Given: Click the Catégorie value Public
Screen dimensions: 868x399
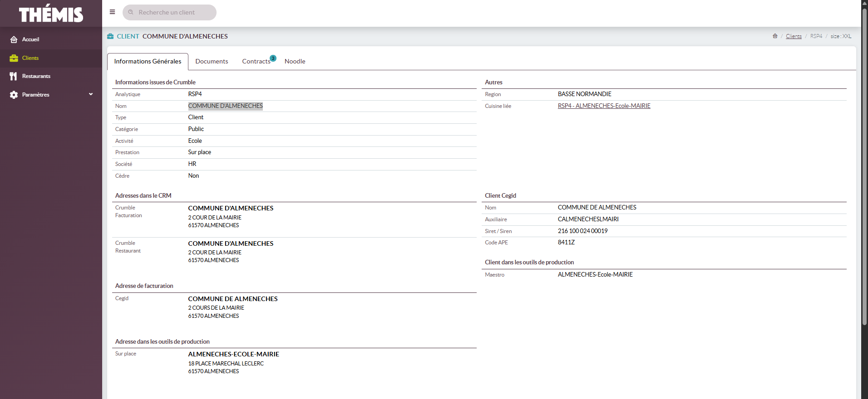Looking at the screenshot, I should 196,129.
